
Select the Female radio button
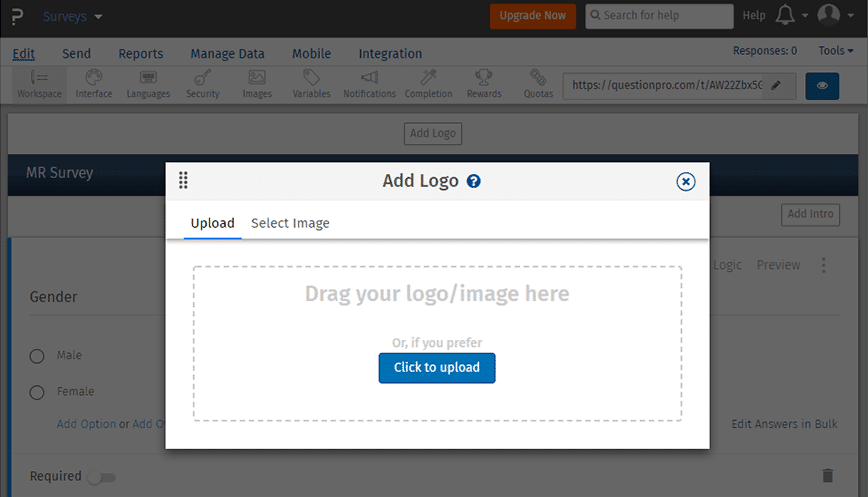tap(37, 392)
